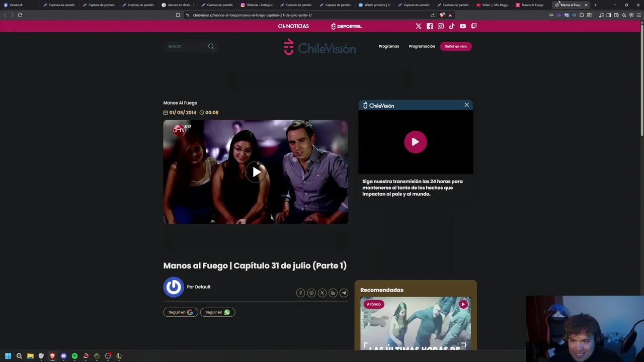644x362 pixels.
Task: Click the Default author avatar icon
Action: click(174, 287)
